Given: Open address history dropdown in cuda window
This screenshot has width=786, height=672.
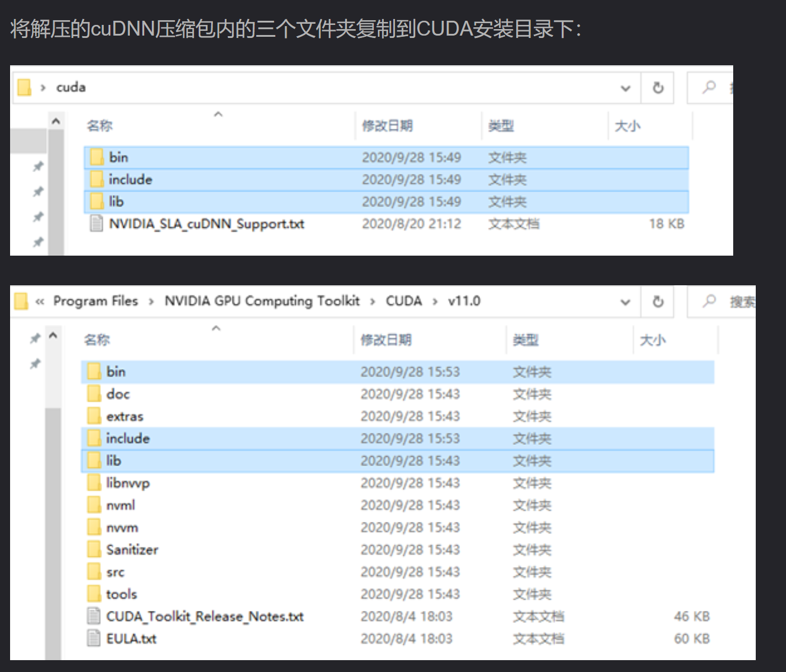Looking at the screenshot, I should (x=625, y=88).
